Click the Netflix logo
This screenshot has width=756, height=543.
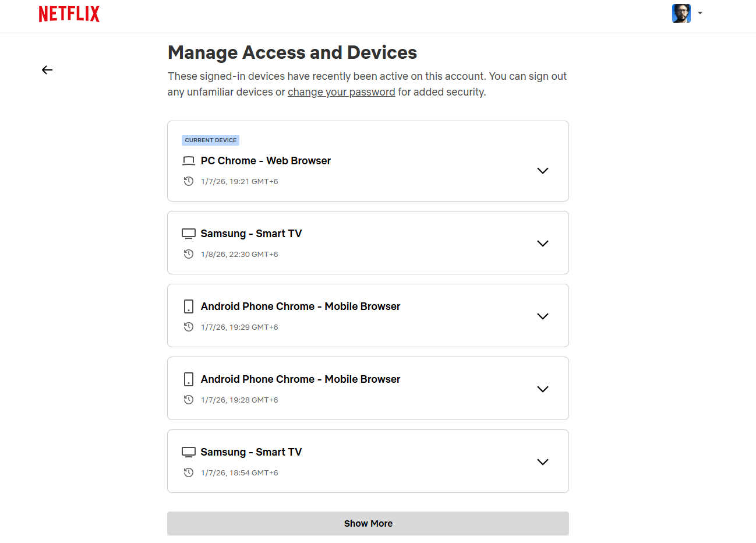click(x=69, y=13)
